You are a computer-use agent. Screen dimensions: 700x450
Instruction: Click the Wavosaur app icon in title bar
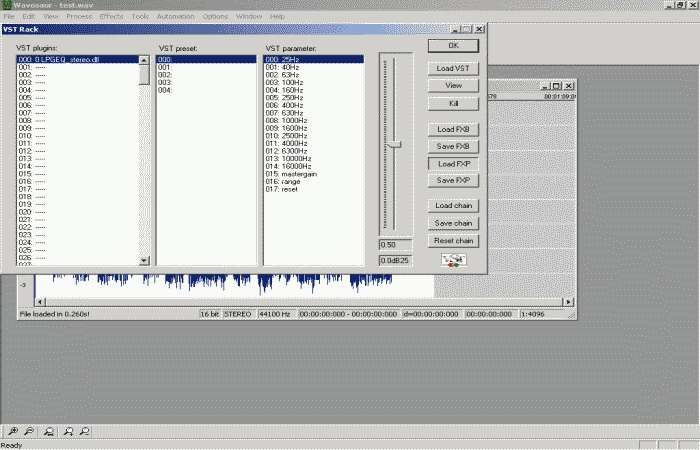tap(6, 5)
